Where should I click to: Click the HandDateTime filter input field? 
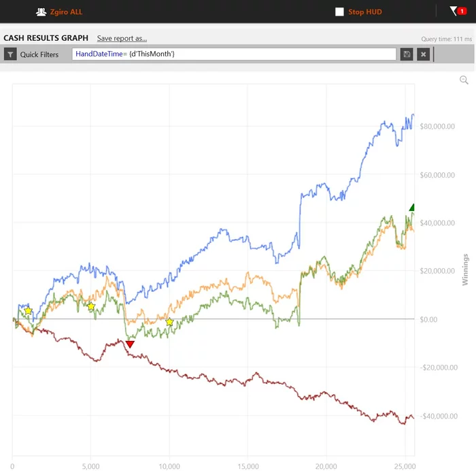[234, 54]
